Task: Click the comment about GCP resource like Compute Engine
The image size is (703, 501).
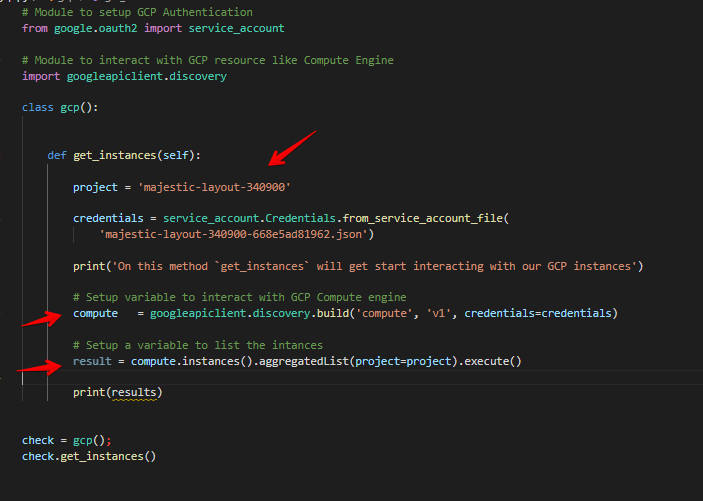Action: tap(208, 60)
